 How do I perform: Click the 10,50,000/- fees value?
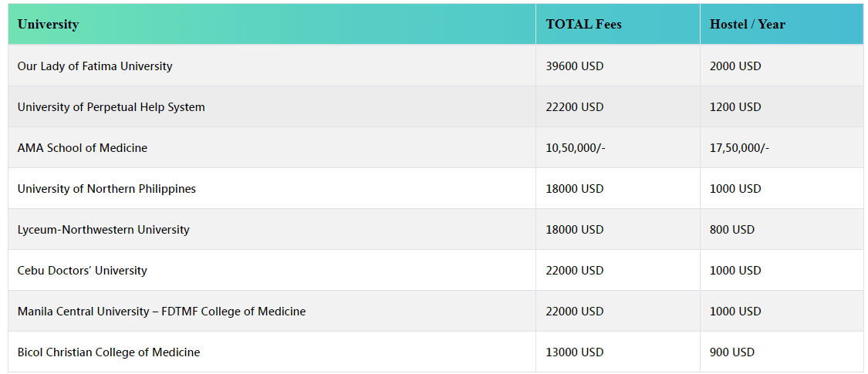575,148
